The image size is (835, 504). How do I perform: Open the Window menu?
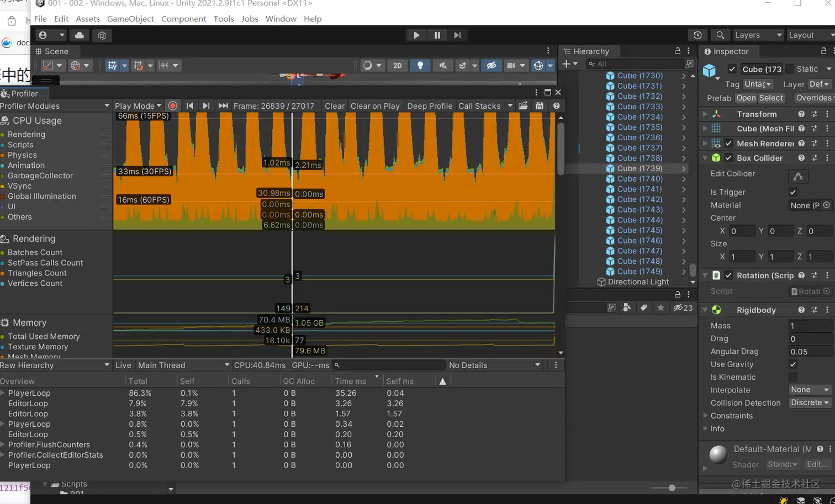(x=281, y=19)
